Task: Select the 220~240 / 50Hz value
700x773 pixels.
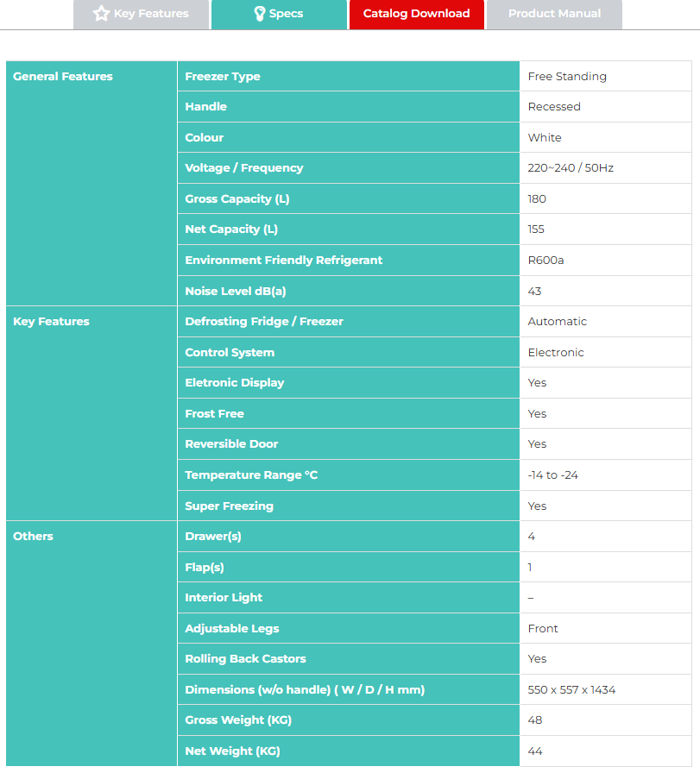Action: [571, 168]
